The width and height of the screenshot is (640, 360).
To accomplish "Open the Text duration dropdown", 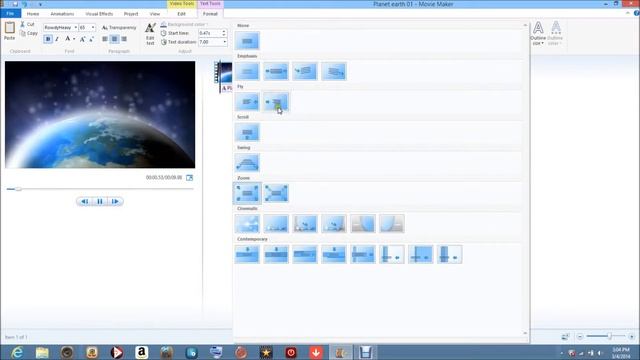I will tap(224, 42).
